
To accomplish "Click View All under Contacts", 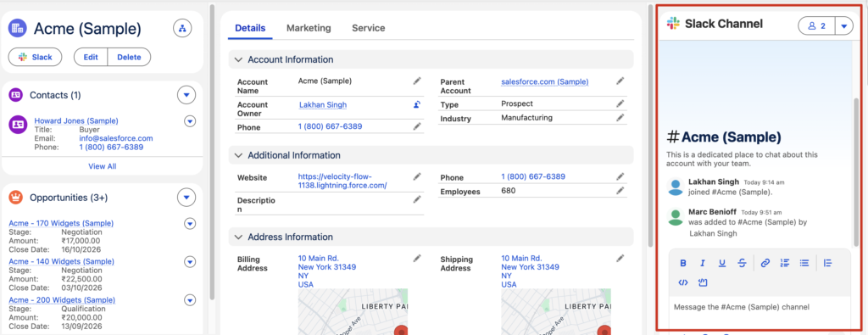I will [103, 166].
